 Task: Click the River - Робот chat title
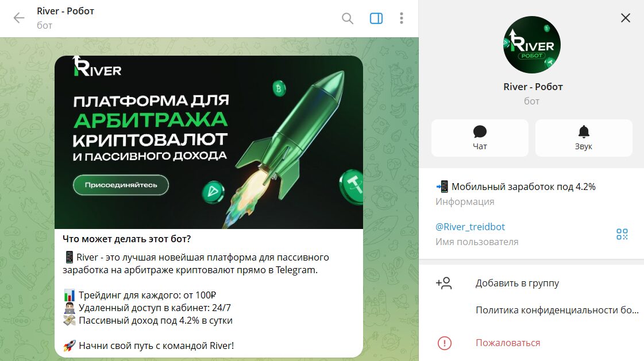pos(65,11)
